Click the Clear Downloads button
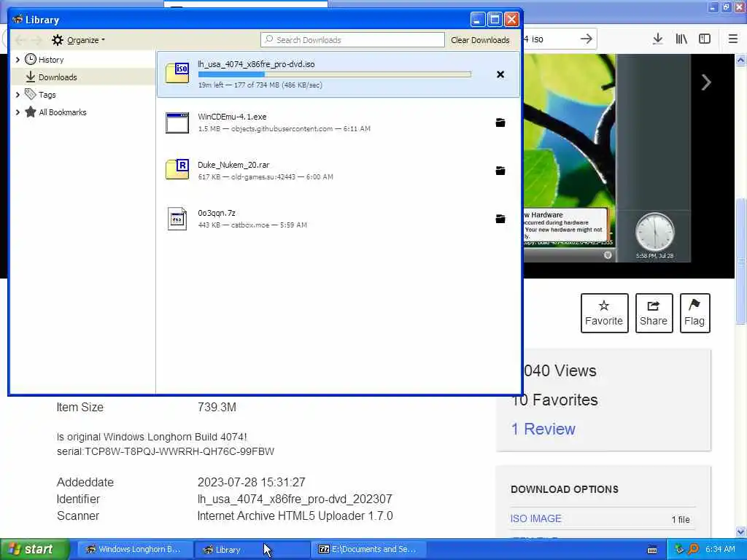Viewport: 747px width, 560px height. [x=480, y=40]
